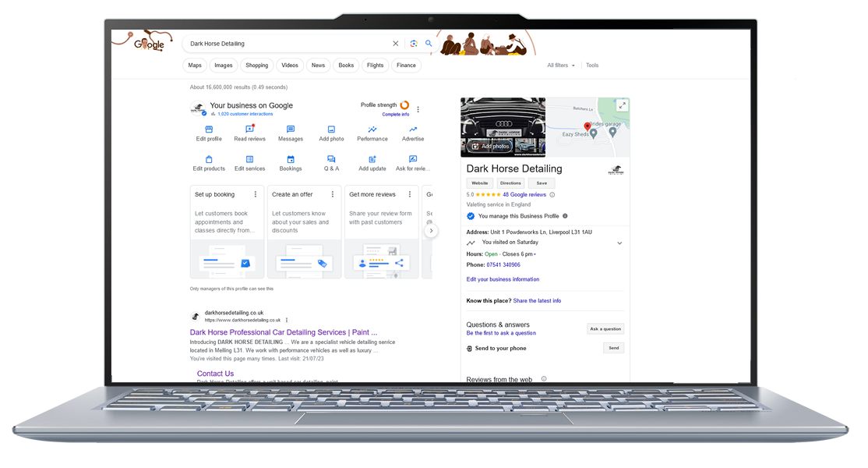Open the 48 Google reviews link
Viewport: 868px width, 468px height.
click(524, 195)
